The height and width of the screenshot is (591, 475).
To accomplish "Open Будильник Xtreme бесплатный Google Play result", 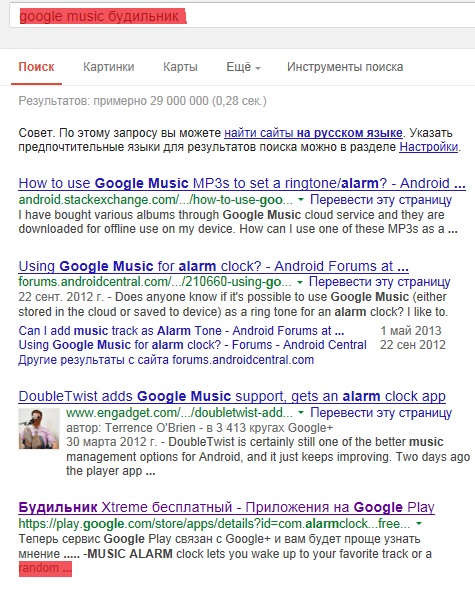I will [x=226, y=508].
